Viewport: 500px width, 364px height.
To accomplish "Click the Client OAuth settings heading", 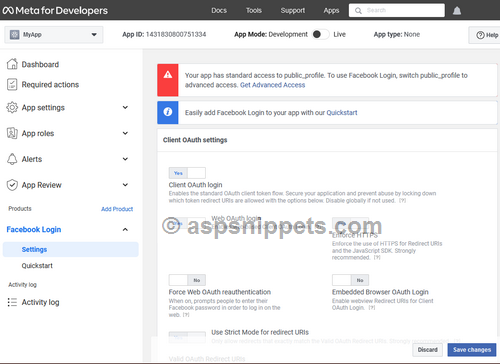I will coord(195,140).
